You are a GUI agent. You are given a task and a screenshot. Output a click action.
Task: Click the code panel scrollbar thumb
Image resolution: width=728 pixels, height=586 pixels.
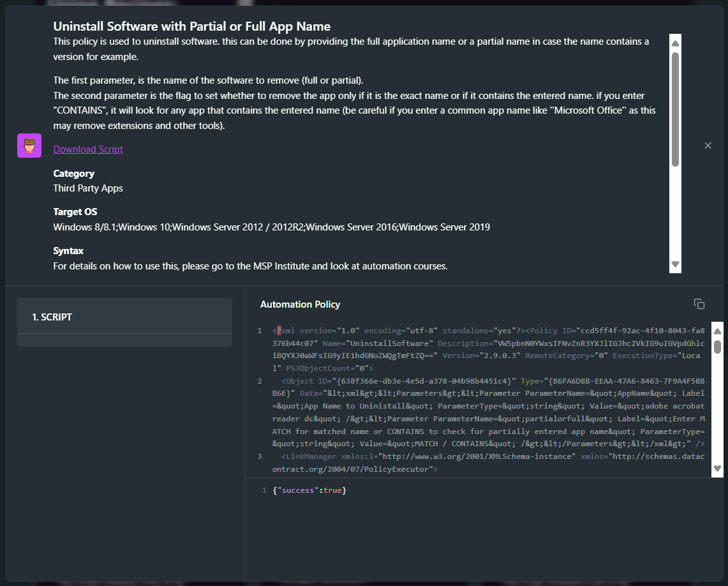coord(717,347)
